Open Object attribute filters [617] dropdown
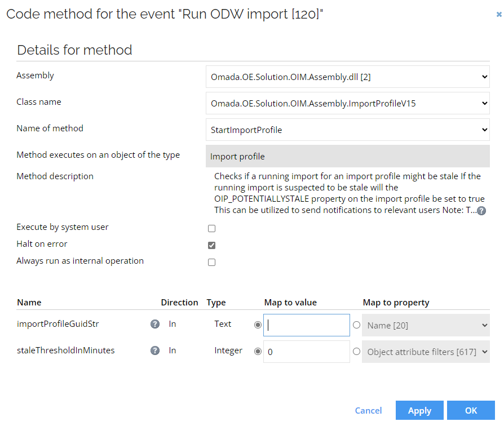Screen dimensions: 504x426 426,352
